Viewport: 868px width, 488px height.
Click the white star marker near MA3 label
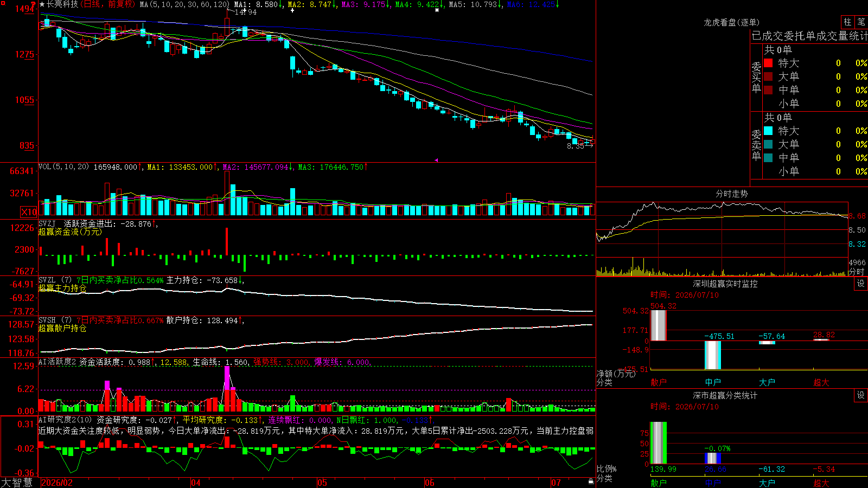(437, 10)
